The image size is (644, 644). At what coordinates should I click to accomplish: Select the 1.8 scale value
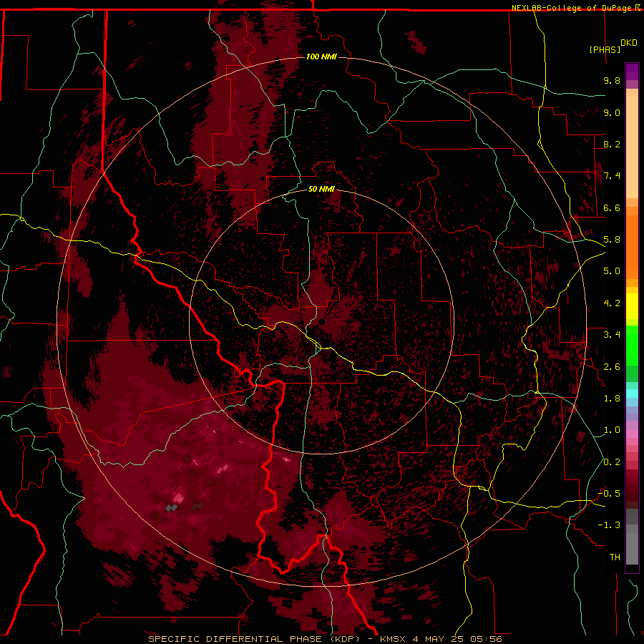[612, 399]
